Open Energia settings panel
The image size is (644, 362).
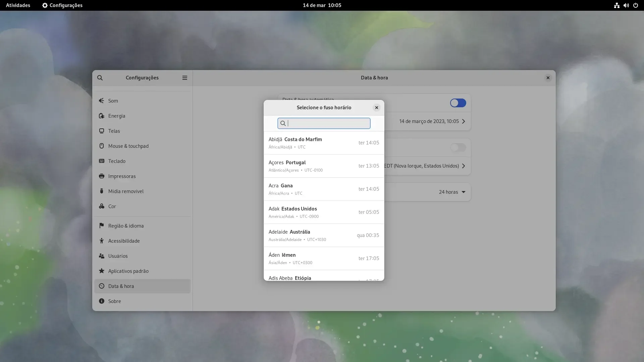click(x=142, y=116)
